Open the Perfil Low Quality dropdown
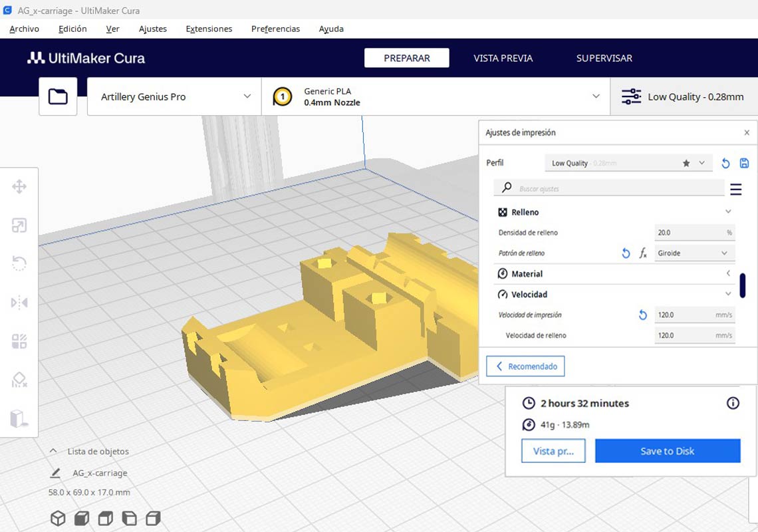Viewport: 758px width, 532px height. coord(628,164)
